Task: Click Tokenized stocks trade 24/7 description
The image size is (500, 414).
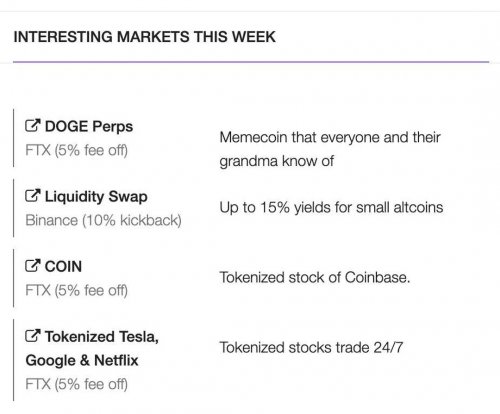Action: (x=311, y=348)
